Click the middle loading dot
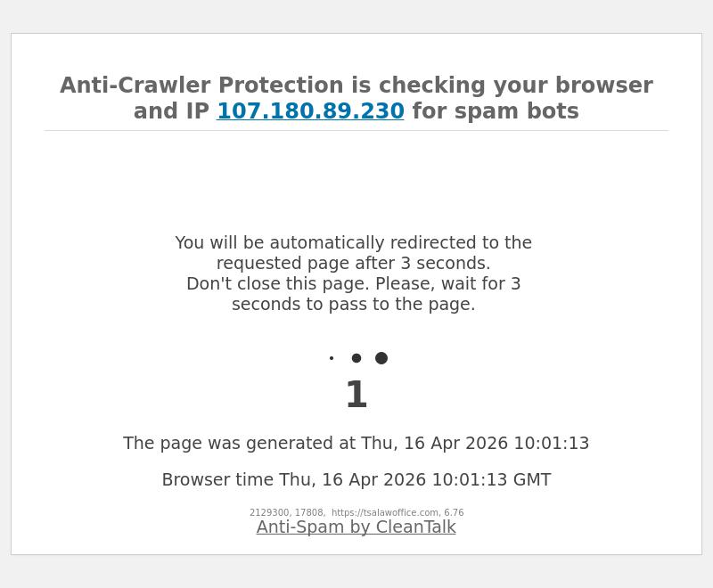713x588 pixels. [x=356, y=358]
